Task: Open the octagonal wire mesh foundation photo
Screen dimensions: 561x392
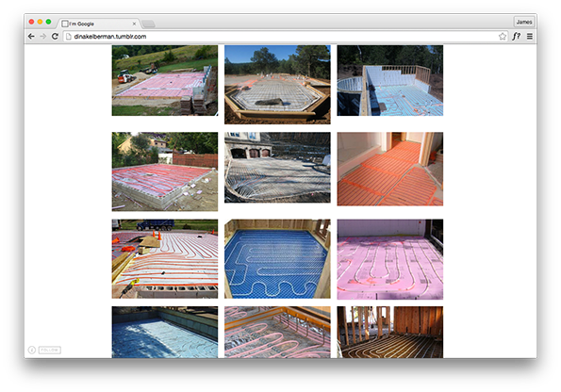Action: (x=277, y=85)
